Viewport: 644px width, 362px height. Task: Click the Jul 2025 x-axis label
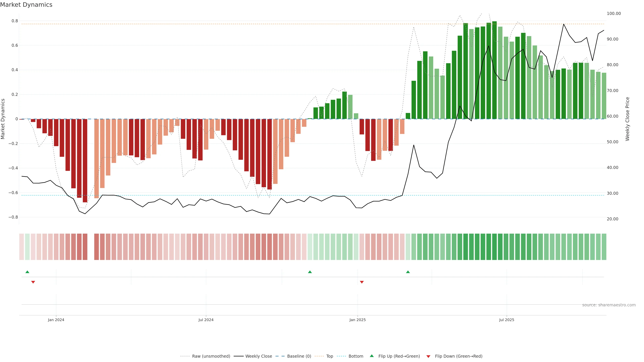(506, 320)
